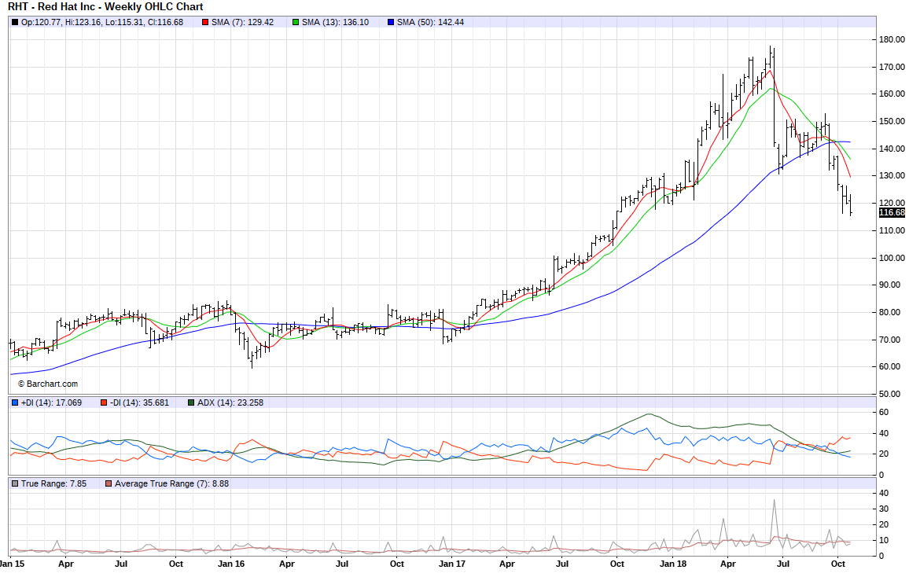Click the 'Jan 17' date axis label
This screenshot has height=588, width=909.
point(451,564)
